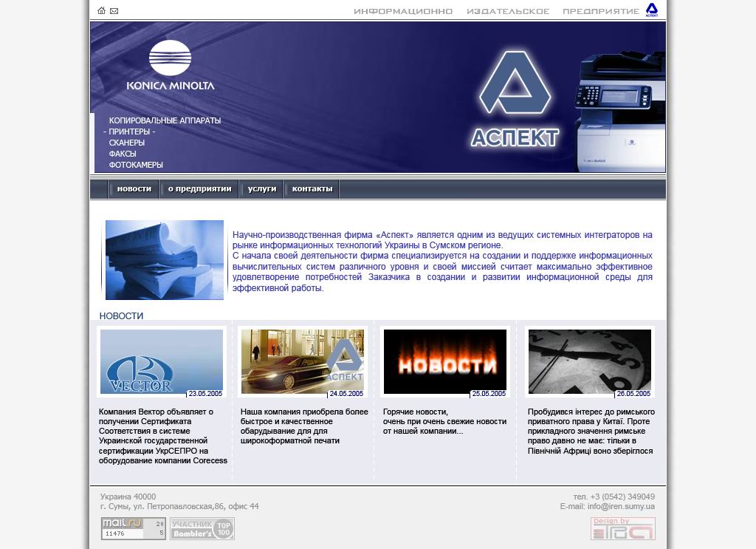Image resolution: width=756 pixels, height=549 pixels.
Task: Select ФАКСЫ in banner list
Action: click(x=123, y=154)
